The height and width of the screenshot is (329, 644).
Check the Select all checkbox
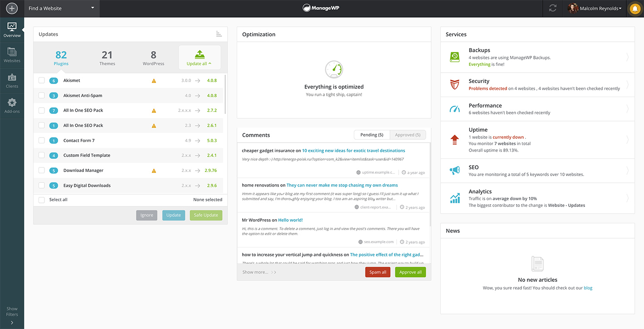pyautogui.click(x=42, y=200)
